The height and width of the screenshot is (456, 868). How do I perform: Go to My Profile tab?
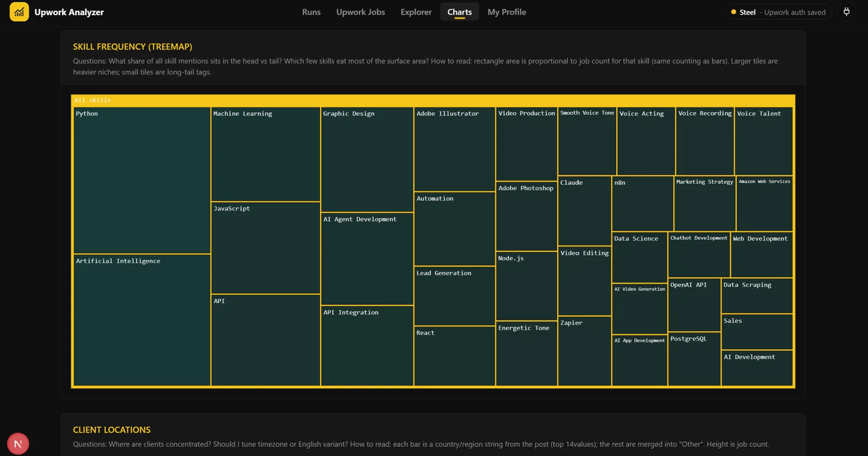(x=507, y=12)
